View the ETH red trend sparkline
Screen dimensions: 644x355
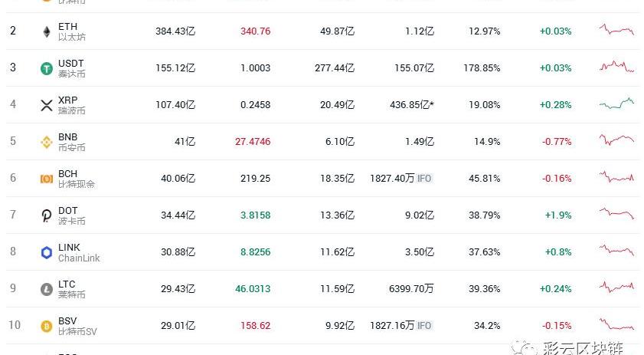(x=616, y=31)
